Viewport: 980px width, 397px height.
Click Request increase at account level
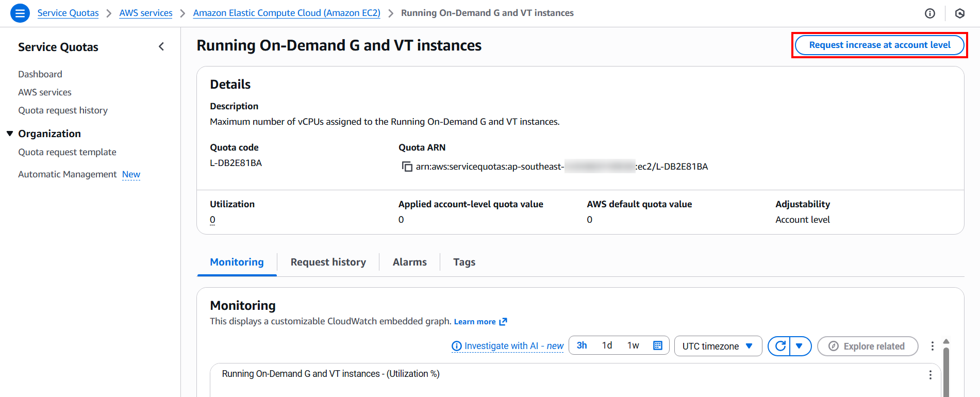click(879, 45)
